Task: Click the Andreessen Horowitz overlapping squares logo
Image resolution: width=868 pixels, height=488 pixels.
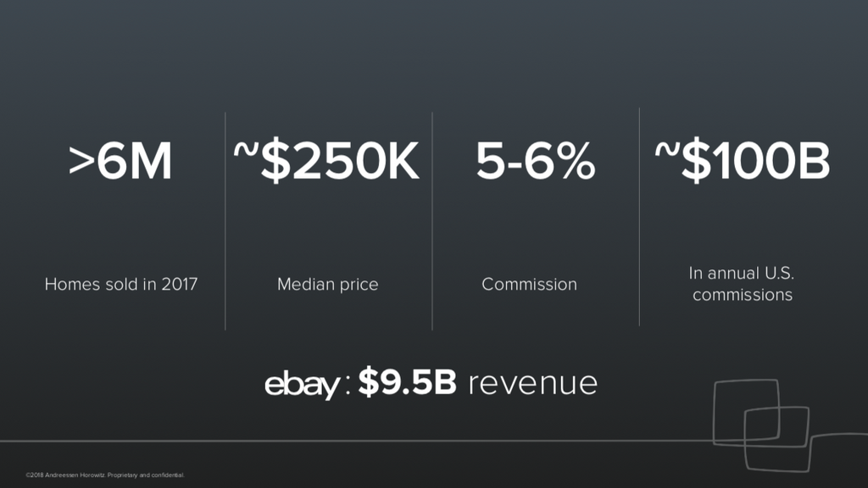Action: point(761,422)
